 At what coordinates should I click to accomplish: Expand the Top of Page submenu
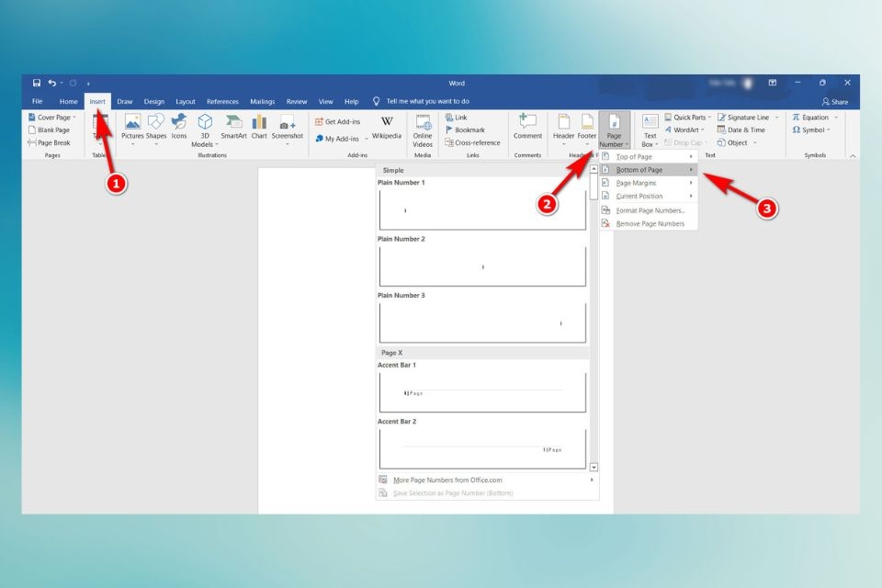648,156
